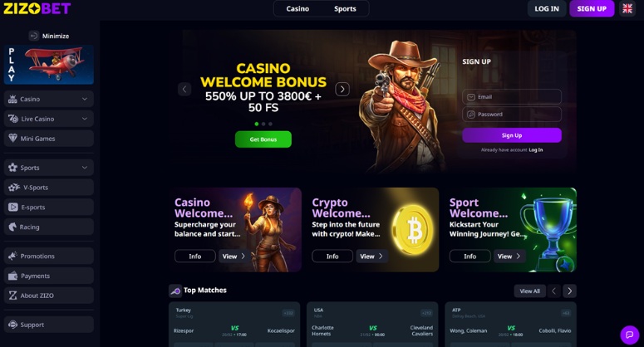Click the LOG IN header button
The height and width of the screenshot is (347, 644).
[x=546, y=8]
